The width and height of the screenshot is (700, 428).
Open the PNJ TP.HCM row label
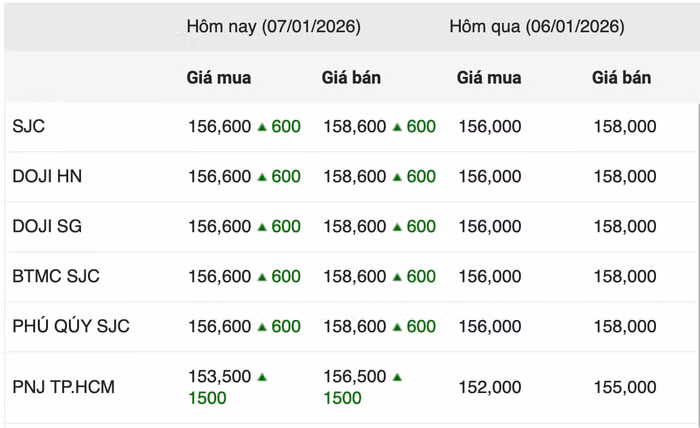tap(64, 387)
